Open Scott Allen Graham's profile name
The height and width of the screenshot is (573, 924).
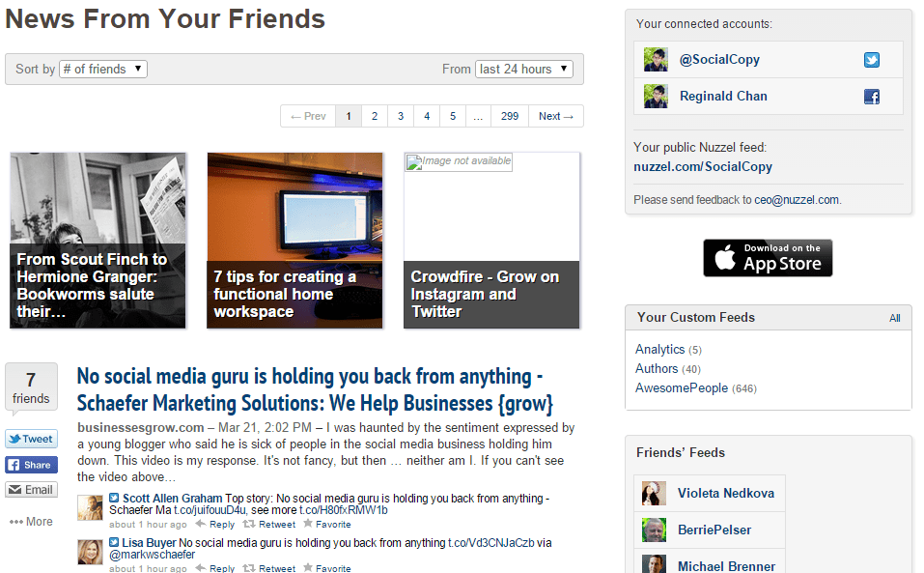172,499
